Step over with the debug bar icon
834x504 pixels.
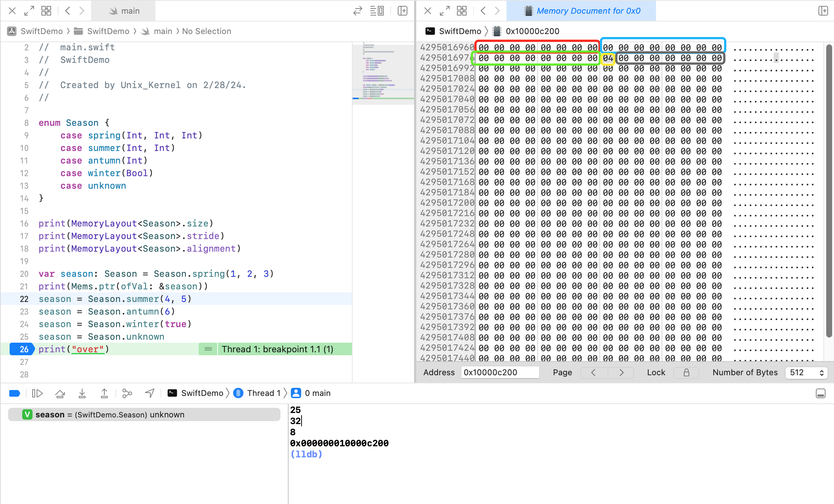pyautogui.click(x=60, y=393)
